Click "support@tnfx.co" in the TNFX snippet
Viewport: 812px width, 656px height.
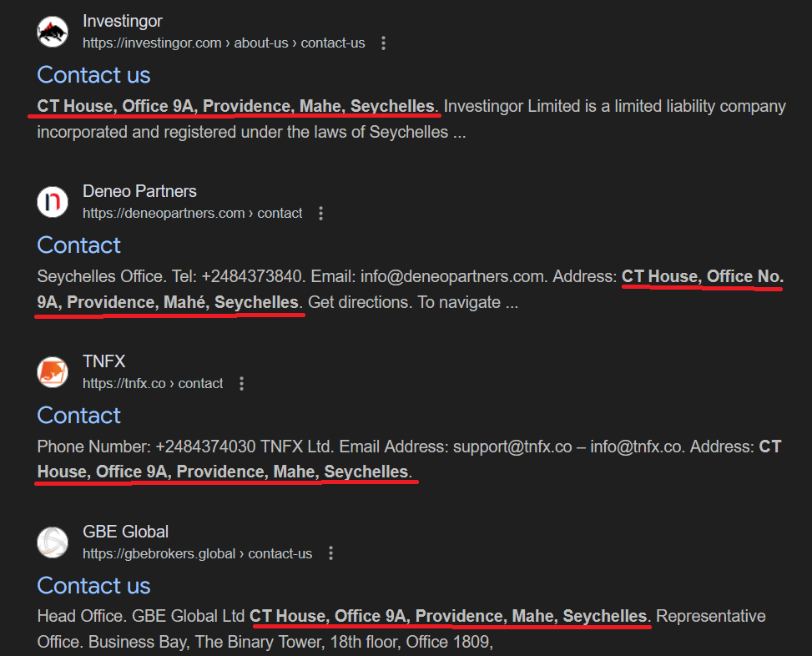click(512, 447)
